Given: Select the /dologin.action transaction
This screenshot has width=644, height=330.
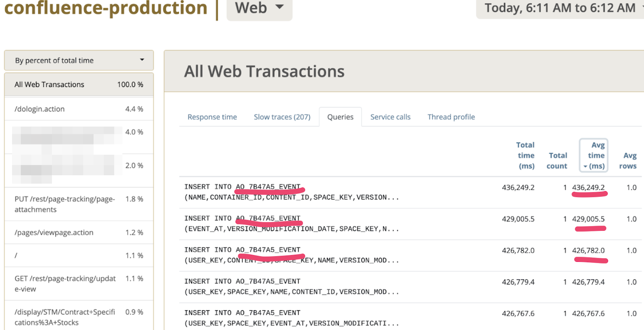Looking at the screenshot, I should (x=79, y=109).
